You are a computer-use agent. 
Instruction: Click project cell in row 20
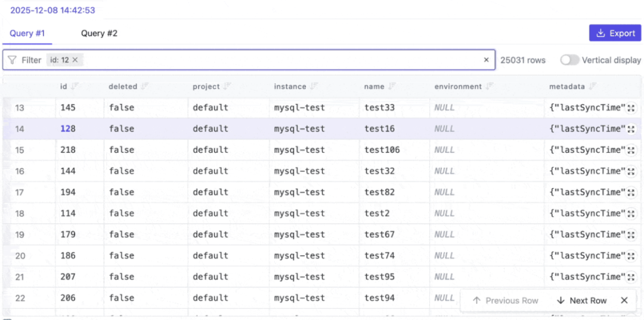pos(210,256)
